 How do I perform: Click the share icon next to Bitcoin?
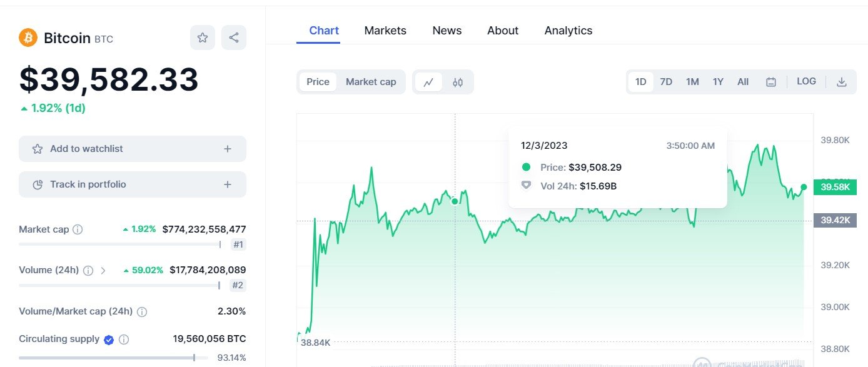click(x=234, y=38)
